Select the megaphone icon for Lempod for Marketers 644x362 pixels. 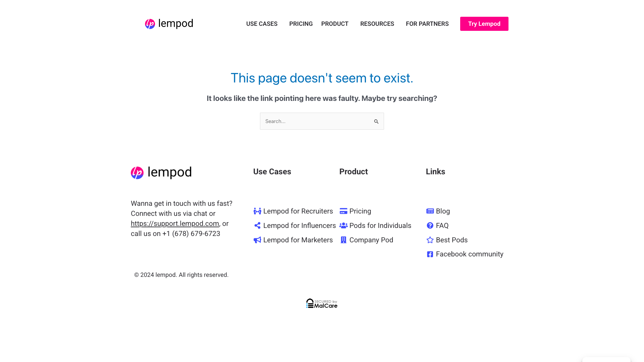point(257,240)
